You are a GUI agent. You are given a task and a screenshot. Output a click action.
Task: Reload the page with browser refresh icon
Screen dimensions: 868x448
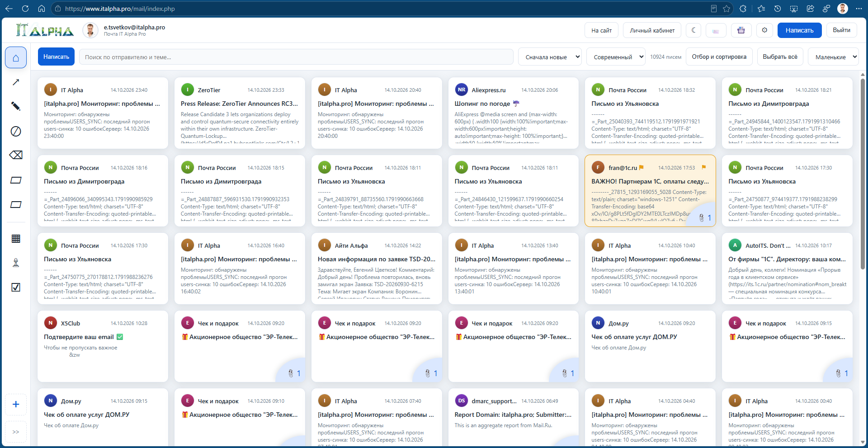click(25, 9)
